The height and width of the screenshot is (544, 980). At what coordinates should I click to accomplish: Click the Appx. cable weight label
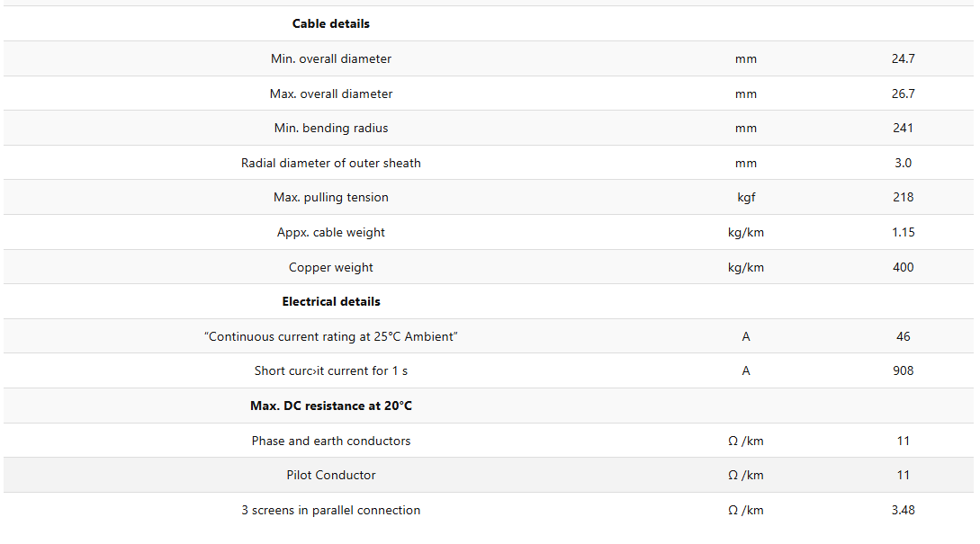coord(330,232)
